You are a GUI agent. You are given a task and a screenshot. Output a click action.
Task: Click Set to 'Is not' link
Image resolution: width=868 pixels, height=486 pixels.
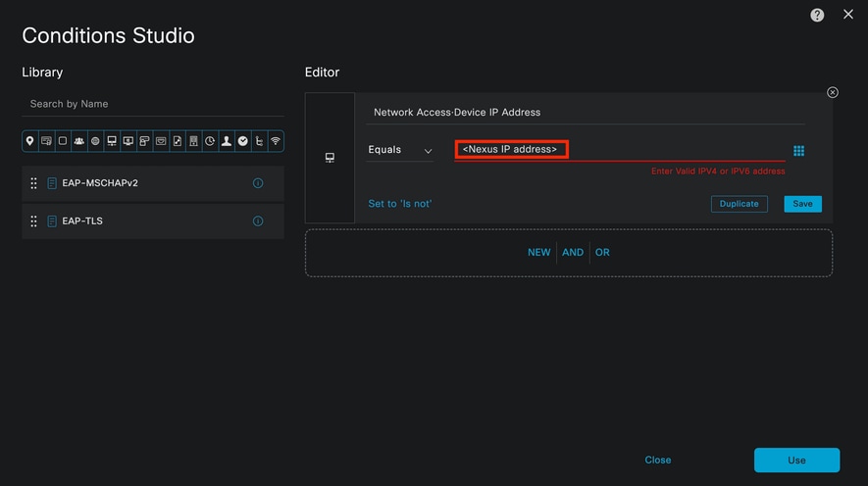(400, 204)
